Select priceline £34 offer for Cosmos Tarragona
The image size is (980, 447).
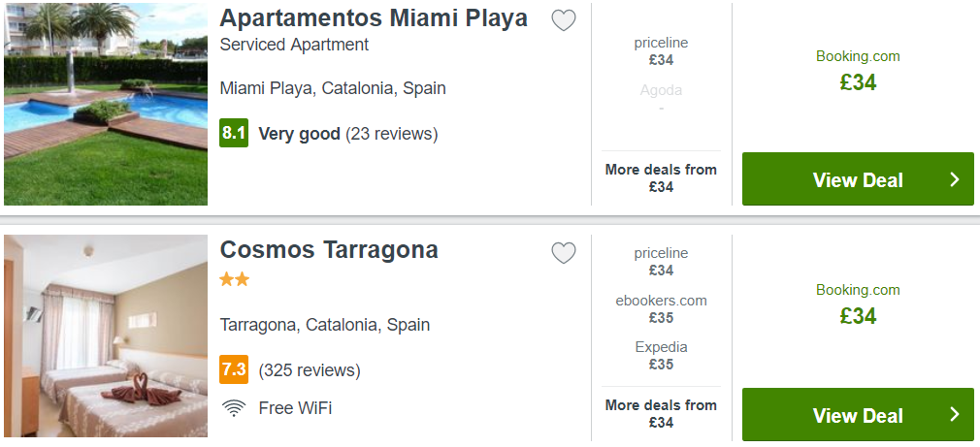tap(661, 262)
